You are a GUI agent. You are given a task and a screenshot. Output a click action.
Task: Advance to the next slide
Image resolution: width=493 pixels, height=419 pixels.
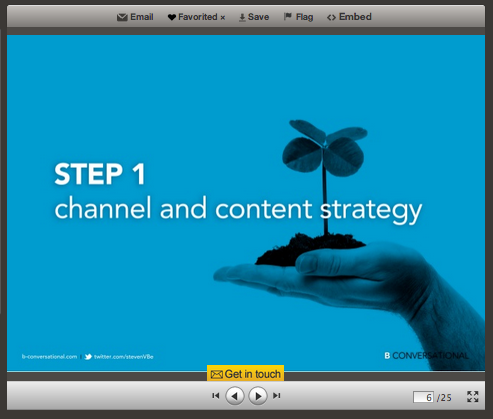click(x=258, y=396)
